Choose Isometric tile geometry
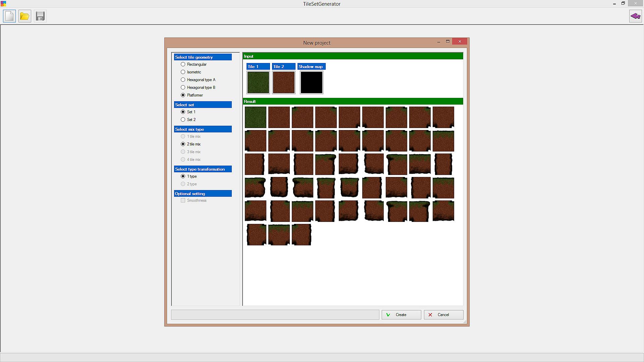 (x=183, y=72)
